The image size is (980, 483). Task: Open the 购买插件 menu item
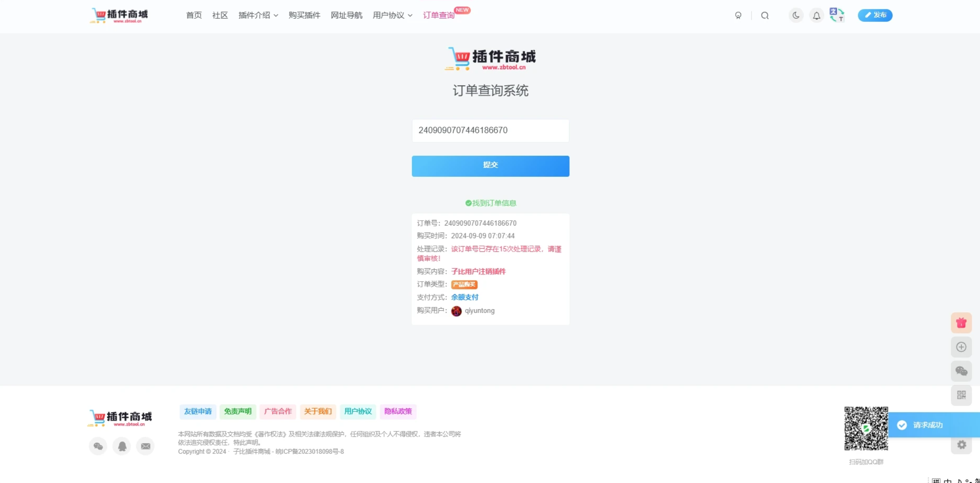304,15
